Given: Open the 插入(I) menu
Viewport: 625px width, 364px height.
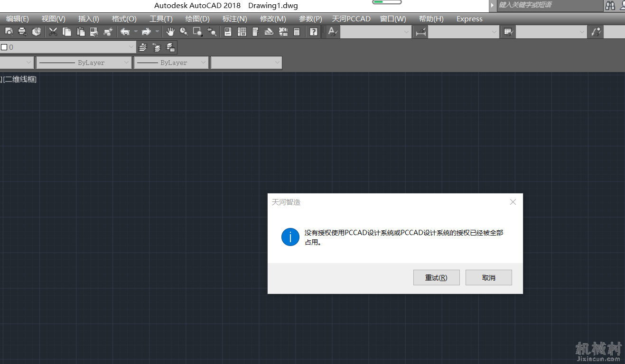Looking at the screenshot, I should point(89,19).
